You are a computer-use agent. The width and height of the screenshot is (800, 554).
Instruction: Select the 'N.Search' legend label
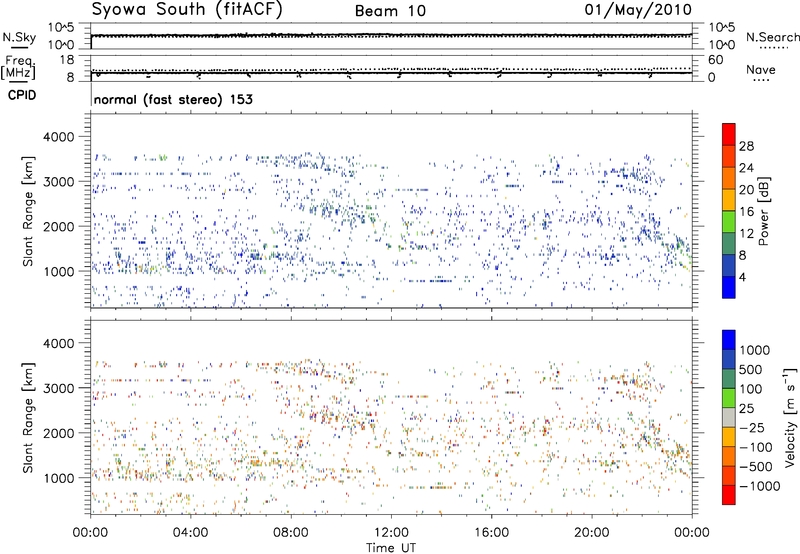(x=772, y=37)
